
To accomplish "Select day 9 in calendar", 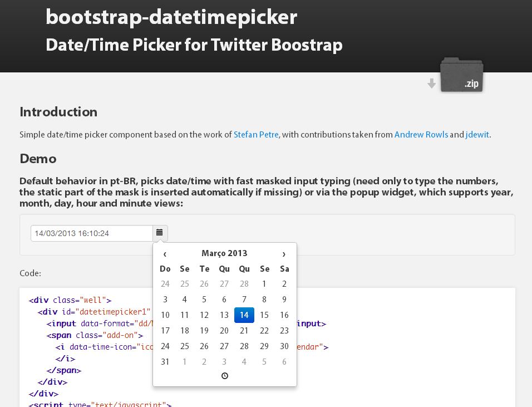I will click(x=284, y=300).
